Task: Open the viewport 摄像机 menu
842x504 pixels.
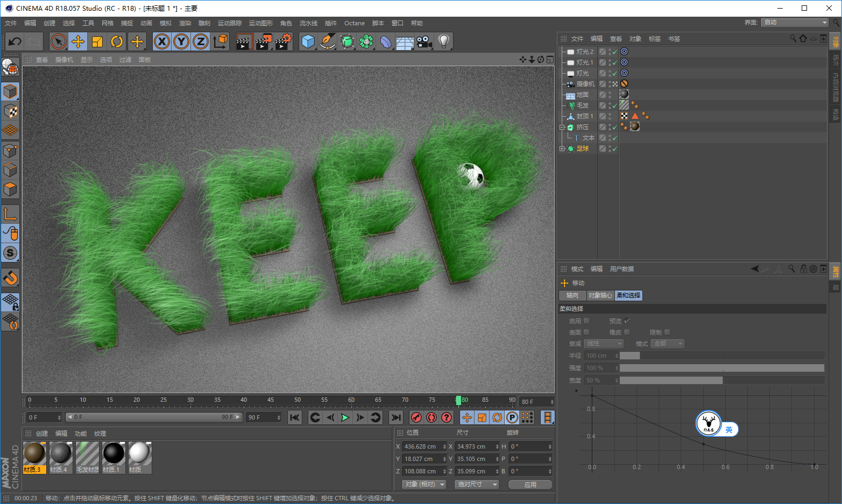Action: click(x=64, y=60)
